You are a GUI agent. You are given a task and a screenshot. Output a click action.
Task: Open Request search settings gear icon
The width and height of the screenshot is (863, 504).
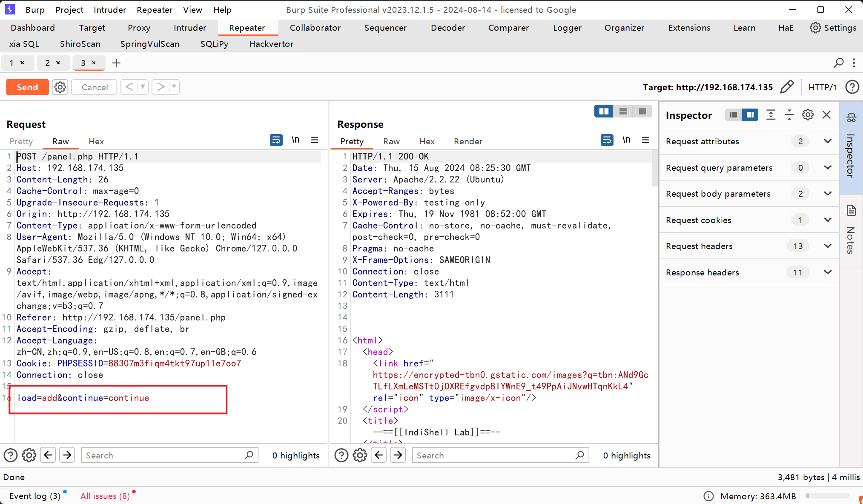pyautogui.click(x=29, y=455)
